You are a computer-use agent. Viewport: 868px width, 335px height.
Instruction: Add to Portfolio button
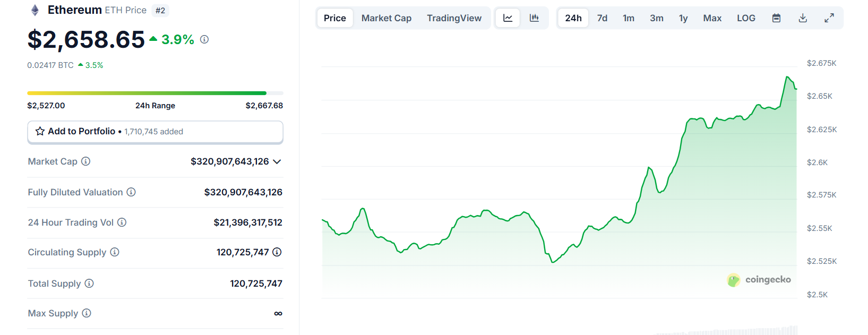point(155,132)
